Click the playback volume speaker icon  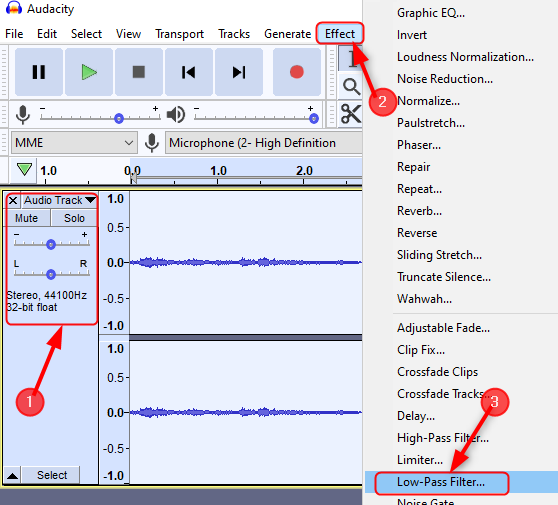pos(176,115)
